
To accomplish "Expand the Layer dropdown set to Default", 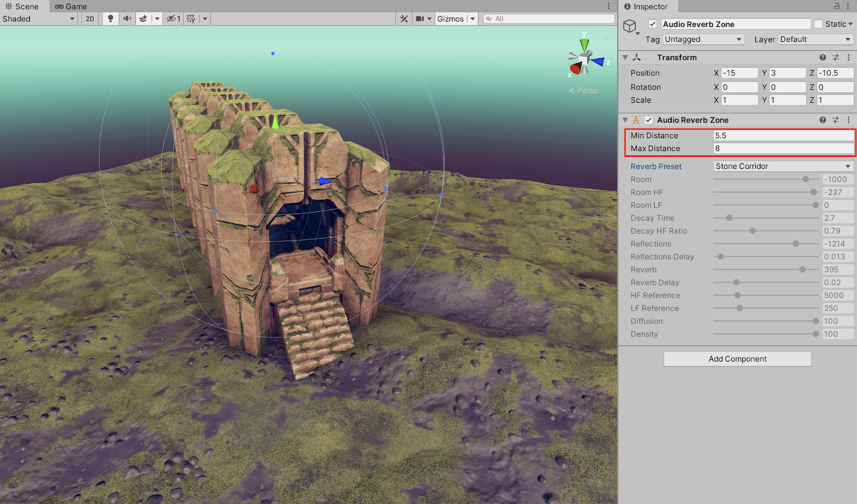I will tap(815, 39).
